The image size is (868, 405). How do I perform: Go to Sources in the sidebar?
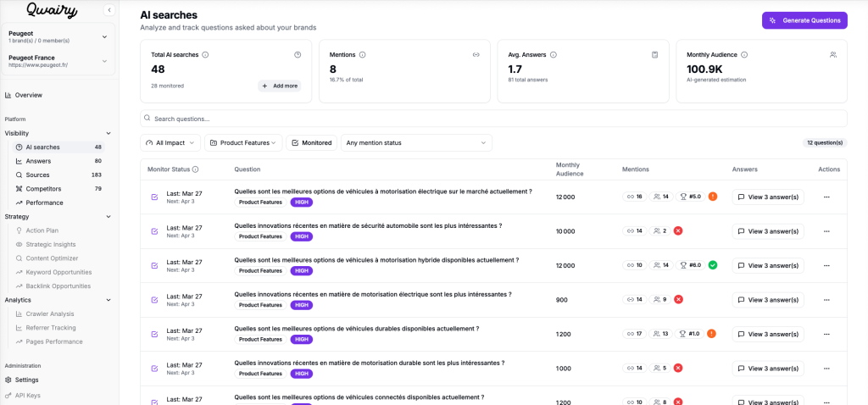37,175
